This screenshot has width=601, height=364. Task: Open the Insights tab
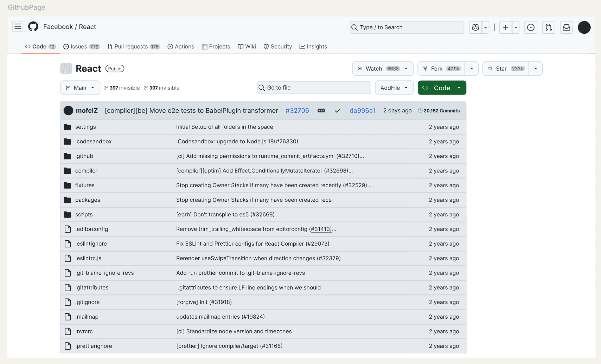click(x=313, y=46)
